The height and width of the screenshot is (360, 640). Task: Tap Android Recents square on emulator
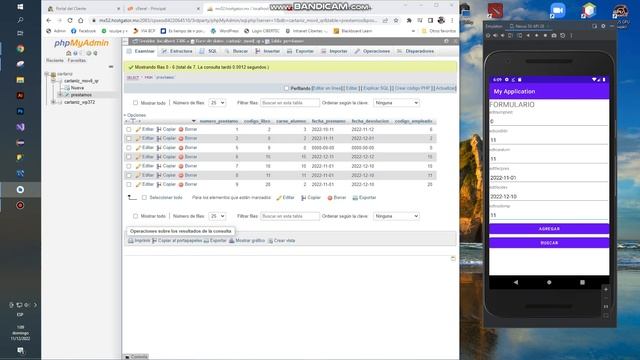pos(582,282)
